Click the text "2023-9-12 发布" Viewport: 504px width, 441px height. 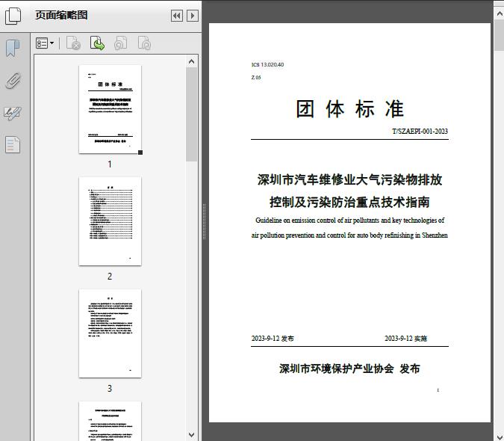pyautogui.click(x=273, y=339)
